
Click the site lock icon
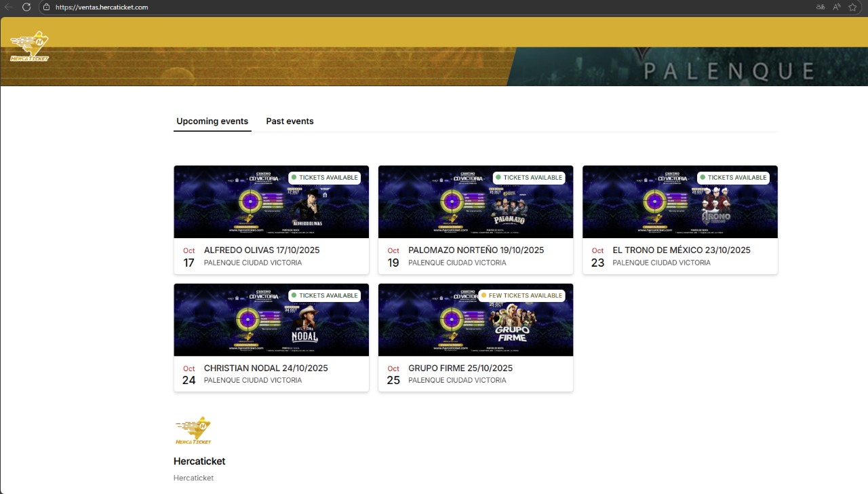tap(46, 7)
